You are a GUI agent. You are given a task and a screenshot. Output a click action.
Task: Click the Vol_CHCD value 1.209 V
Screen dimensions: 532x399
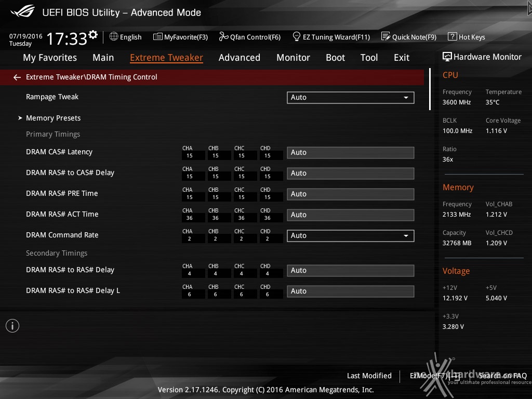click(496, 243)
